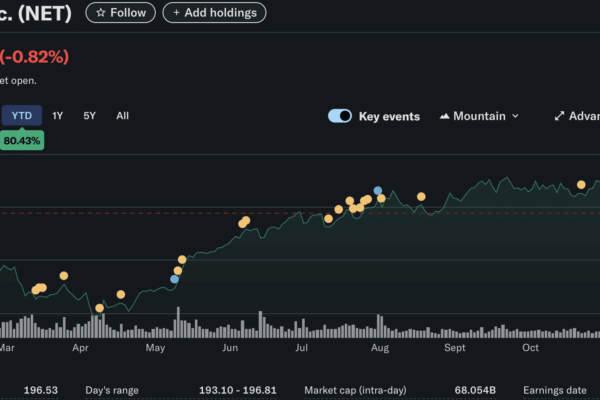Click the blue event marker near August
The image size is (600, 400).
click(377, 190)
